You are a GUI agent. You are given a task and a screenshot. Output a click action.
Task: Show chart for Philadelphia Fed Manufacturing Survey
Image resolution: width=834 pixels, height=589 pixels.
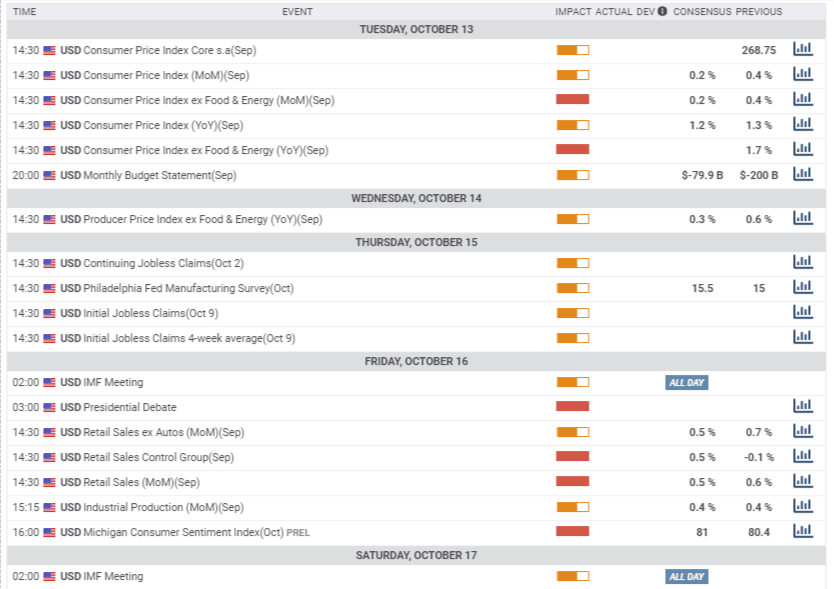click(802, 287)
